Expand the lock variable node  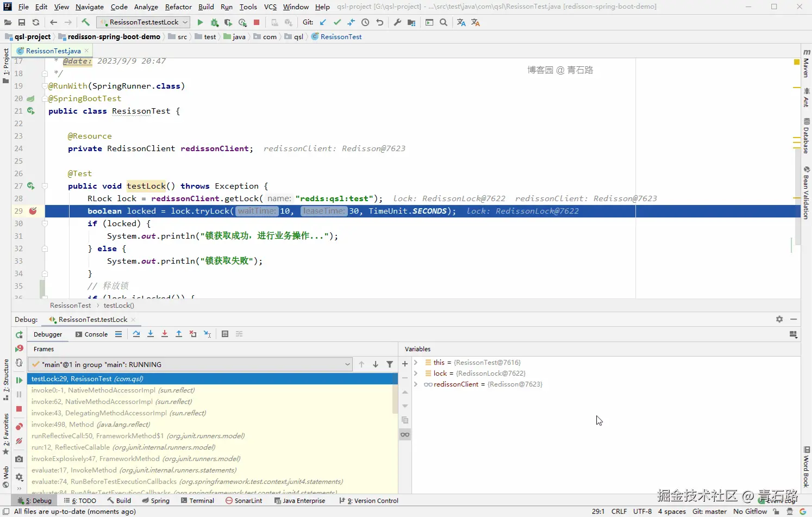pyautogui.click(x=416, y=373)
